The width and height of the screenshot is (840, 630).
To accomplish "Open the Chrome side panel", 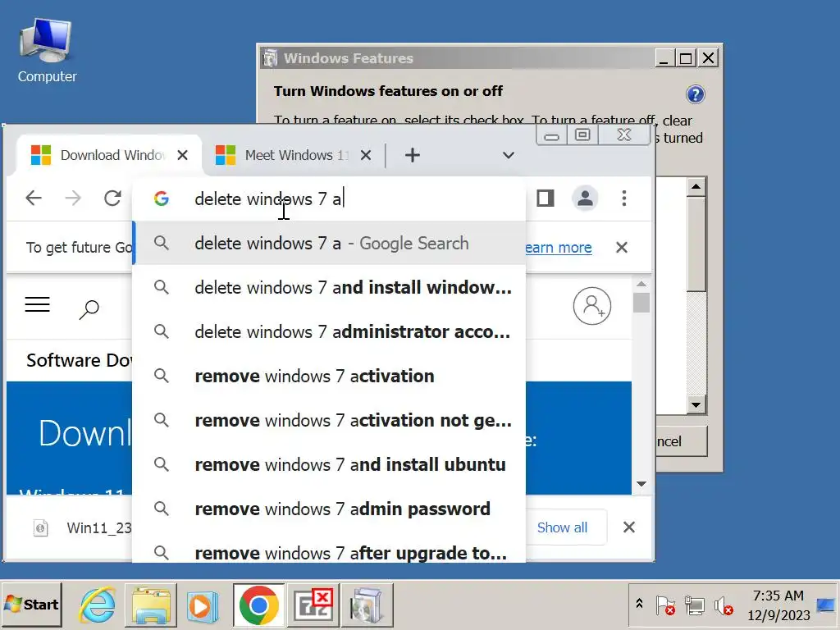I will (546, 199).
